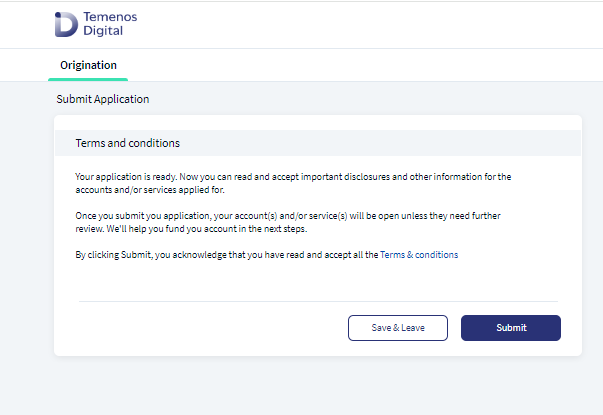Click the paragraph starting 'Once you submit'
Image resolution: width=603 pixels, height=415 pixels.
[x=288, y=222]
